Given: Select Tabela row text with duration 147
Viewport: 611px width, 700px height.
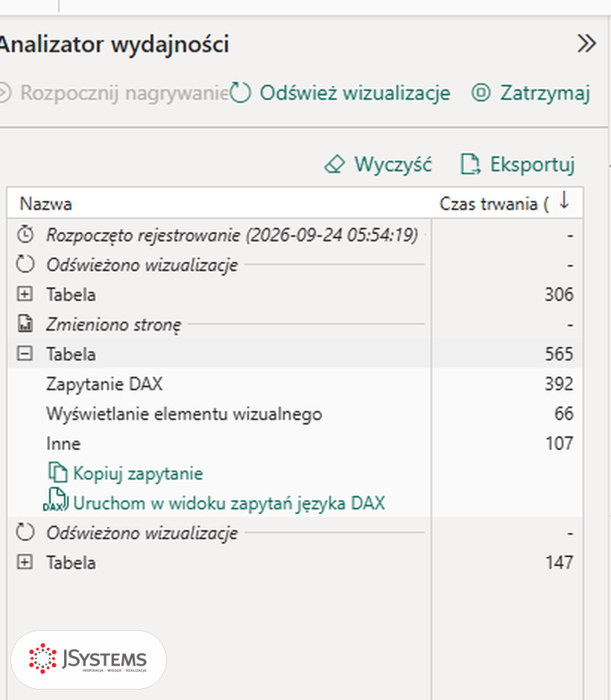Looking at the screenshot, I should tap(71, 563).
